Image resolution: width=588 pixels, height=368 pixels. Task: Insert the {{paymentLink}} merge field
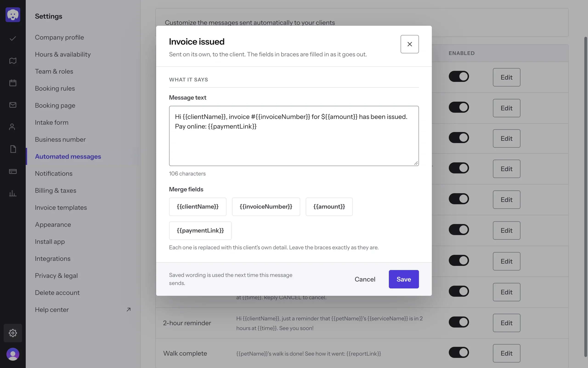201,230
